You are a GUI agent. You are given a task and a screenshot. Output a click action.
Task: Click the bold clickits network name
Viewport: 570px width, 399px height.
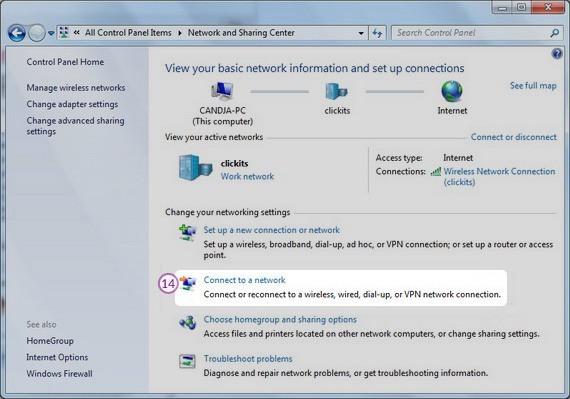pyautogui.click(x=234, y=164)
